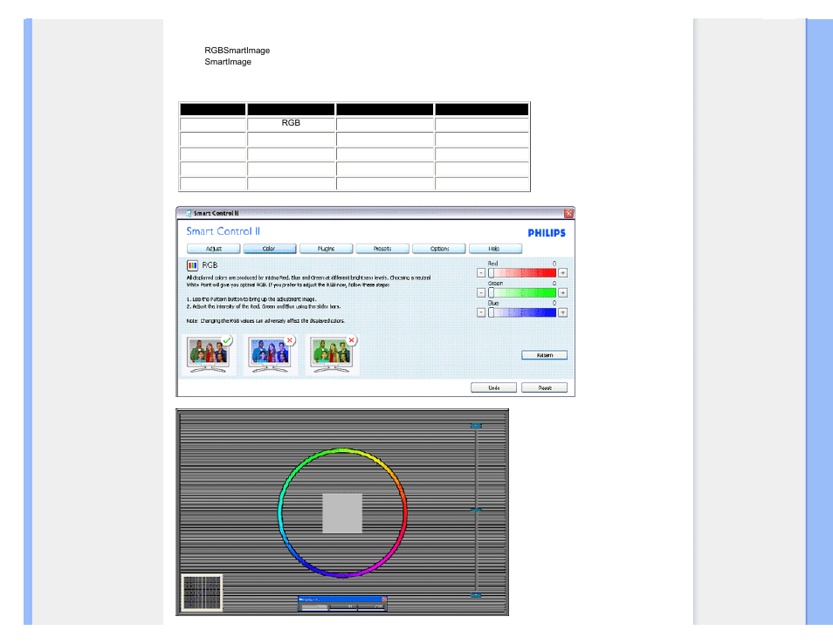The image size is (833, 644).
Task: Select the greenish-tint monitor thumbnail
Action: point(332,354)
